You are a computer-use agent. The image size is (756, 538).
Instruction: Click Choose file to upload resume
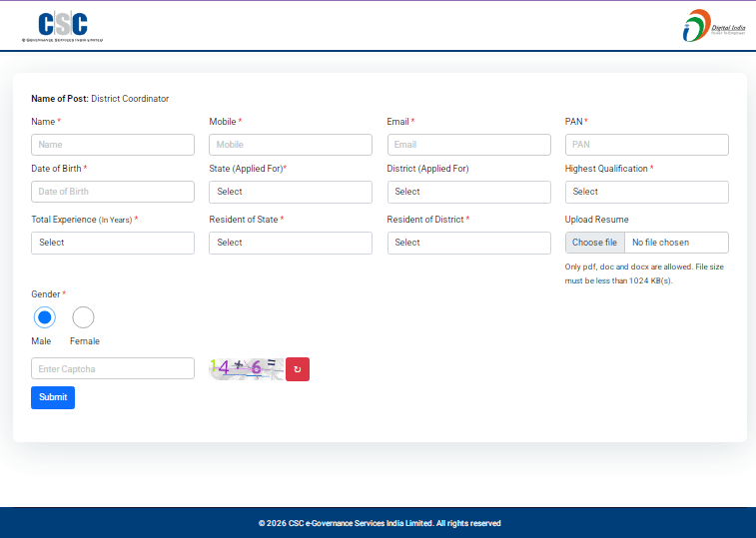coord(595,243)
